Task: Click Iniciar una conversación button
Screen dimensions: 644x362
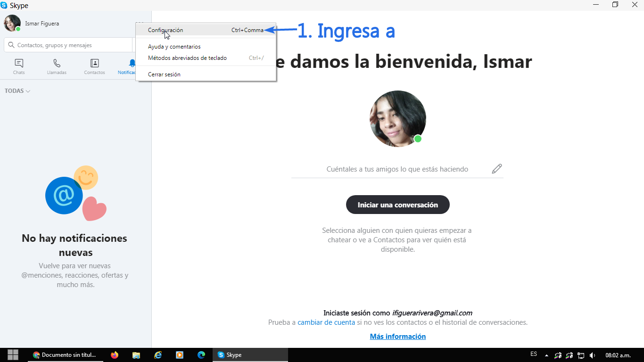Action: tap(398, 205)
